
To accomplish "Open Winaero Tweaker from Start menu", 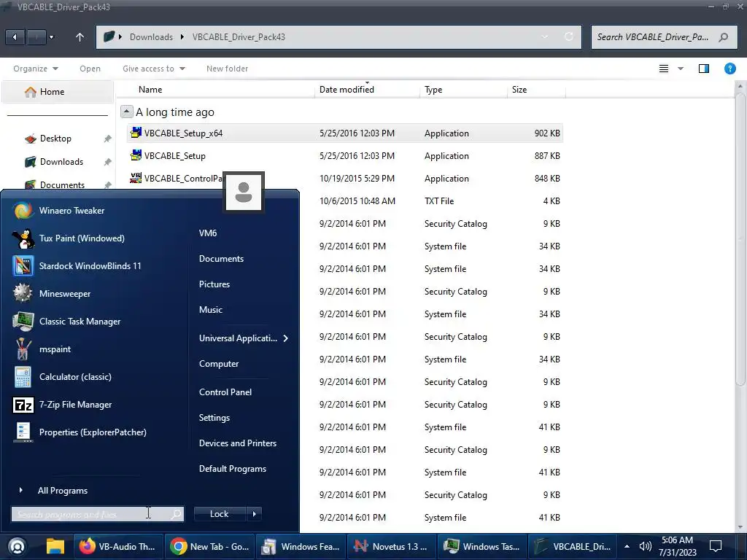I will click(71, 211).
